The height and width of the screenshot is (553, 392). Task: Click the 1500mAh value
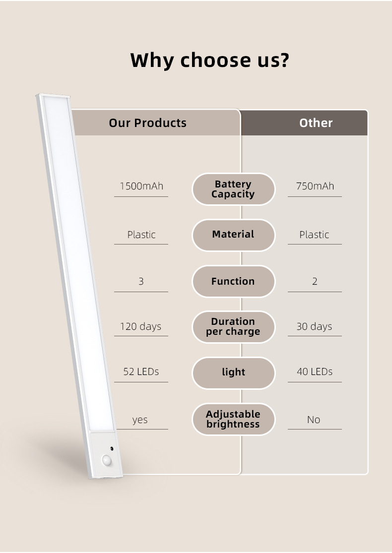(x=141, y=186)
